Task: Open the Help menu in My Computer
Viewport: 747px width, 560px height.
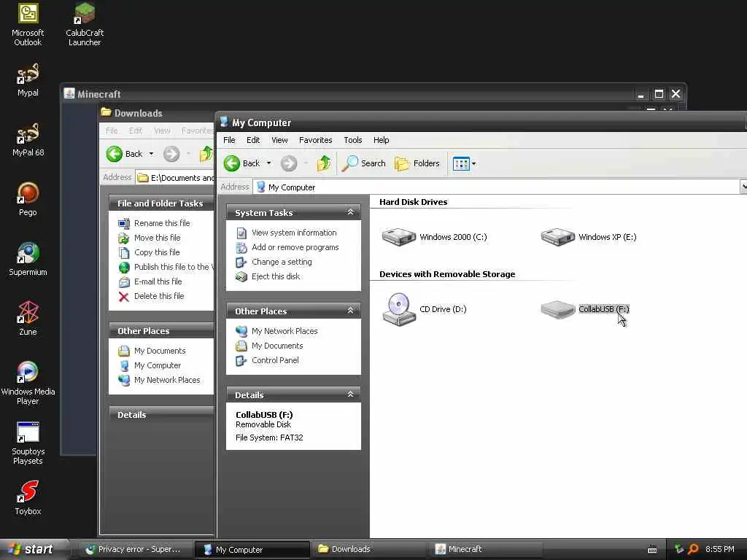Action: click(x=381, y=140)
